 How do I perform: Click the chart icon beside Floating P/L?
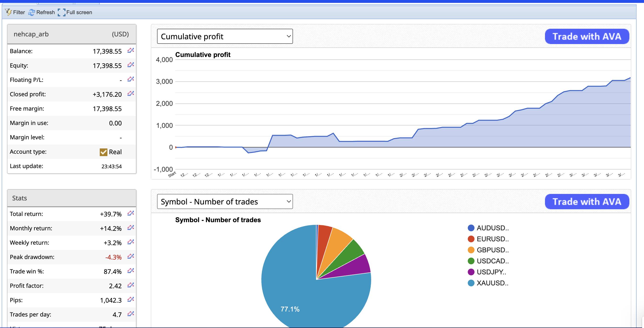tap(130, 79)
